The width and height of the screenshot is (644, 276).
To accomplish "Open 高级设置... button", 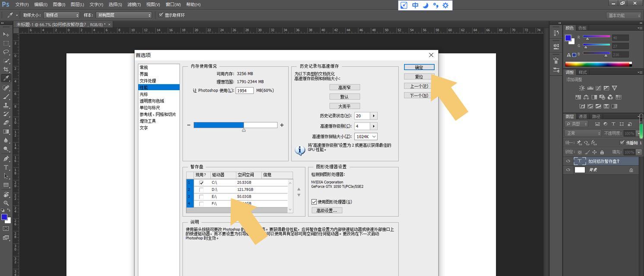I will (x=327, y=210).
